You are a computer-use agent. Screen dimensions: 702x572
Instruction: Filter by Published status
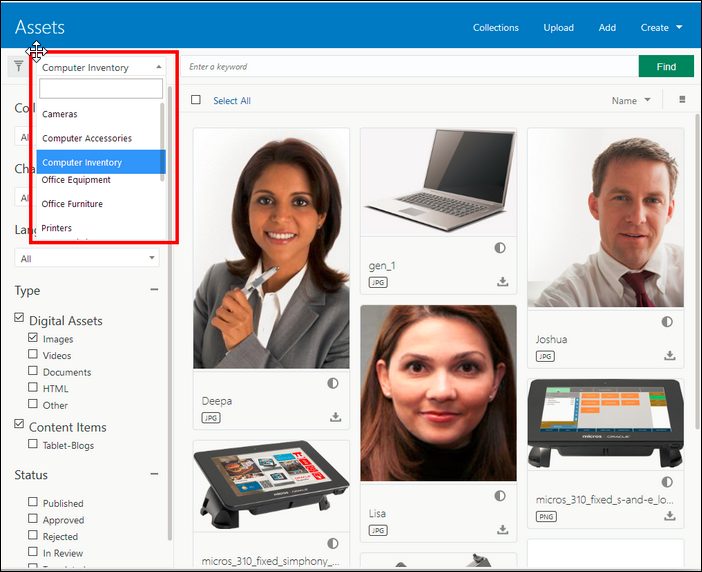[x=33, y=501]
